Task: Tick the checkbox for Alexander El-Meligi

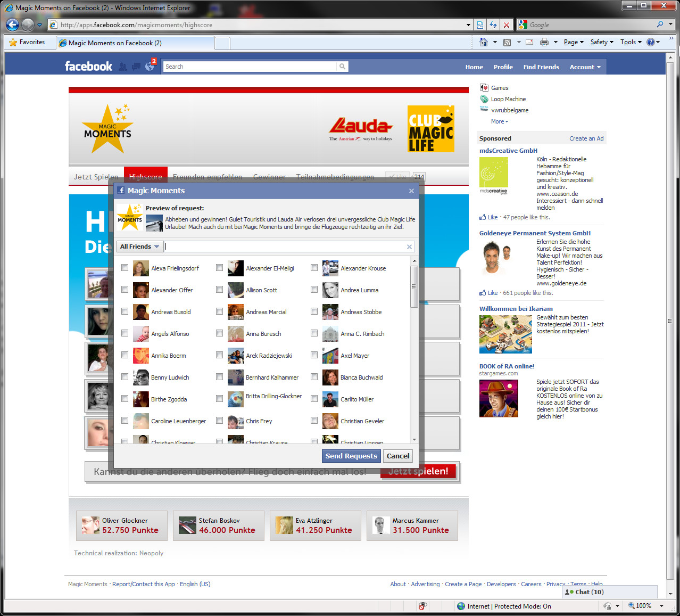Action: (x=219, y=268)
